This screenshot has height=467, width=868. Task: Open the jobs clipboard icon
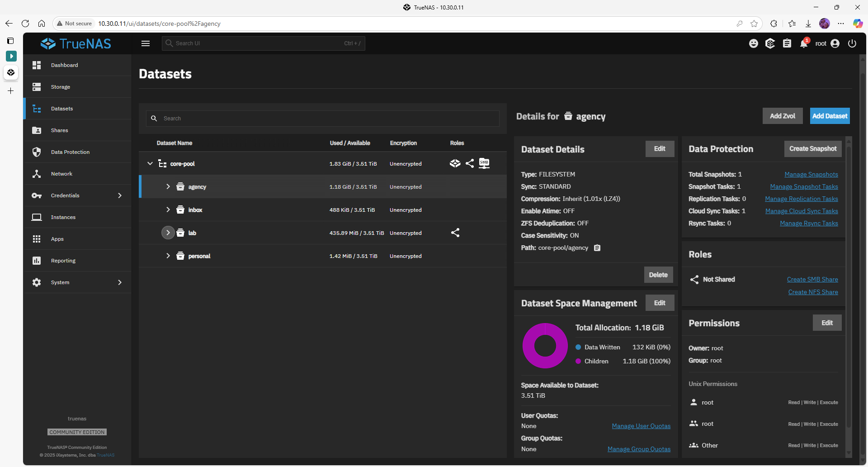coord(787,43)
